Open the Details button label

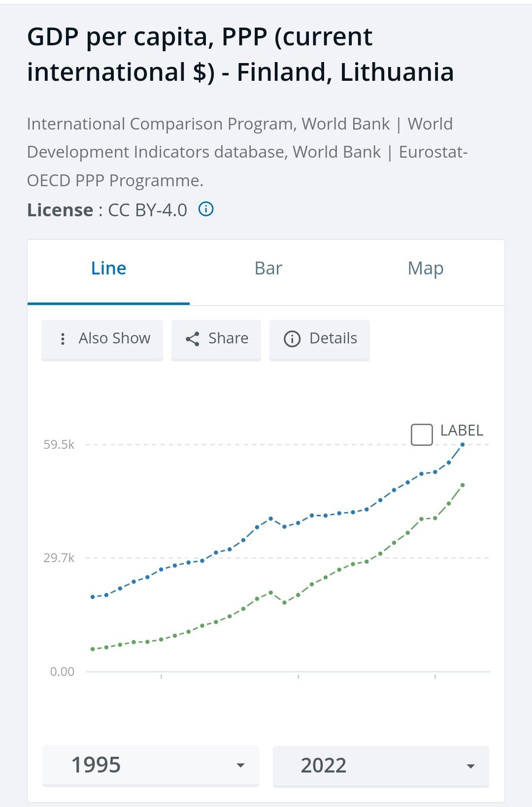pos(333,338)
